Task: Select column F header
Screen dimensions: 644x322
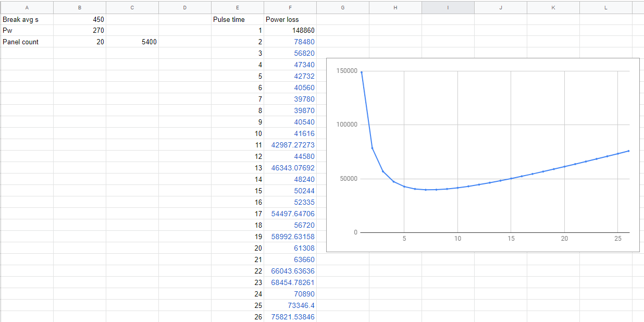Action: pyautogui.click(x=290, y=7)
